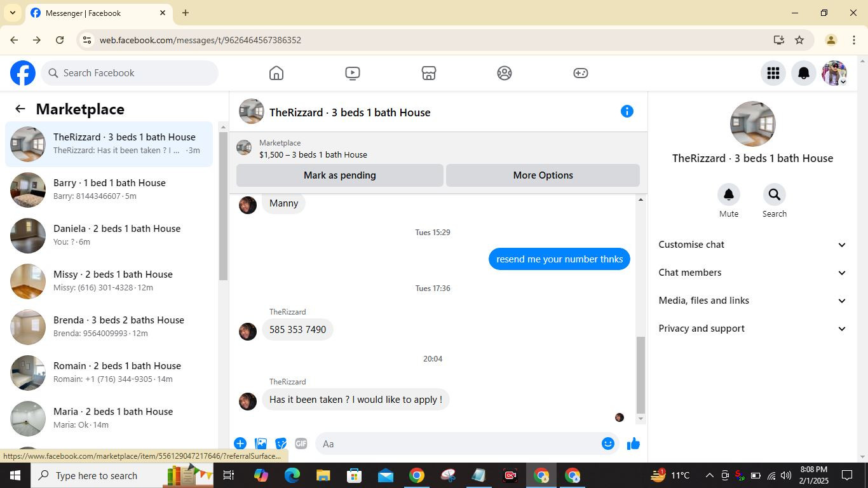Click the Facebook logo
The image size is (868, 488).
pyautogui.click(x=23, y=73)
